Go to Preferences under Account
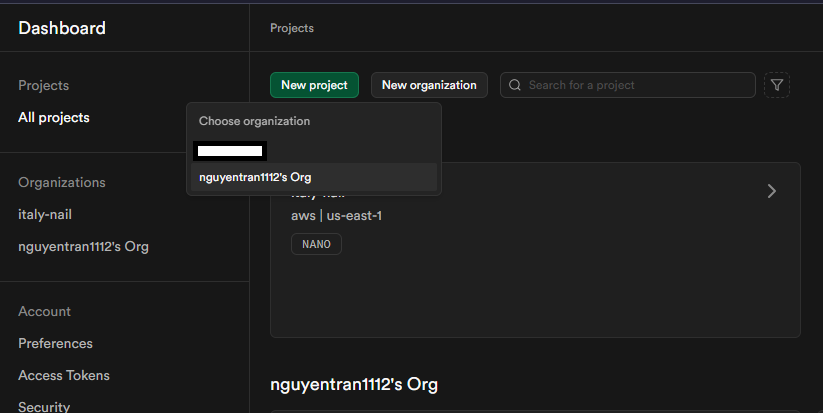823x413 pixels. click(55, 343)
